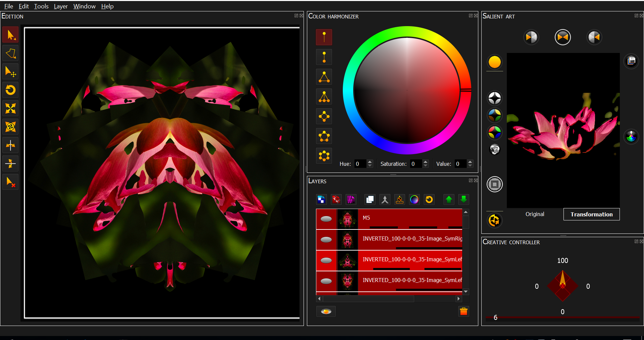Select the four-node tetradic harmony

[324, 116]
